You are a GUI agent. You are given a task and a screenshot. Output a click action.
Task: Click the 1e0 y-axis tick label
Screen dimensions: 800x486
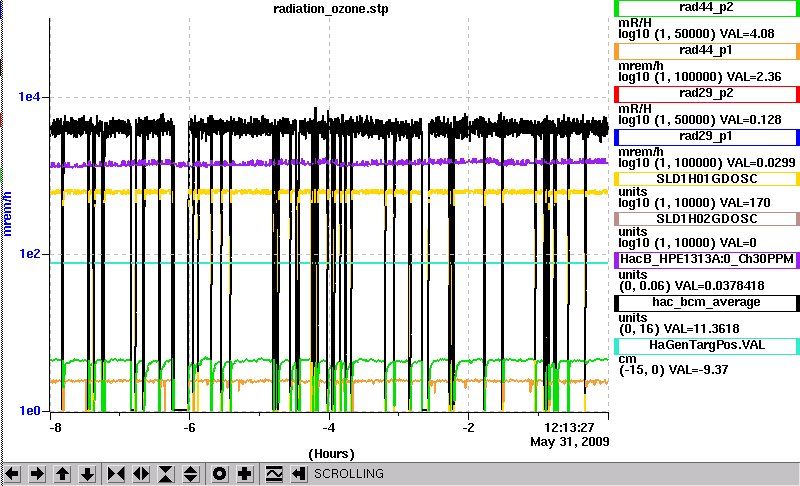[29, 411]
